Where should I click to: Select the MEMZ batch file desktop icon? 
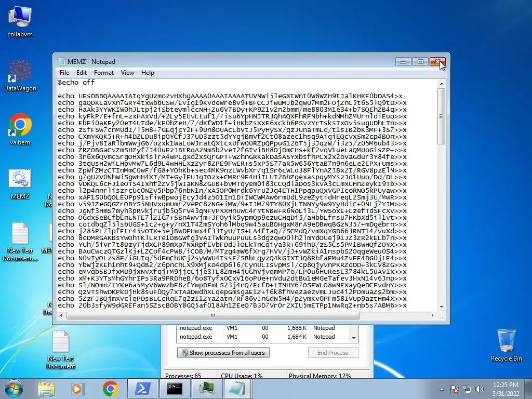(x=20, y=183)
